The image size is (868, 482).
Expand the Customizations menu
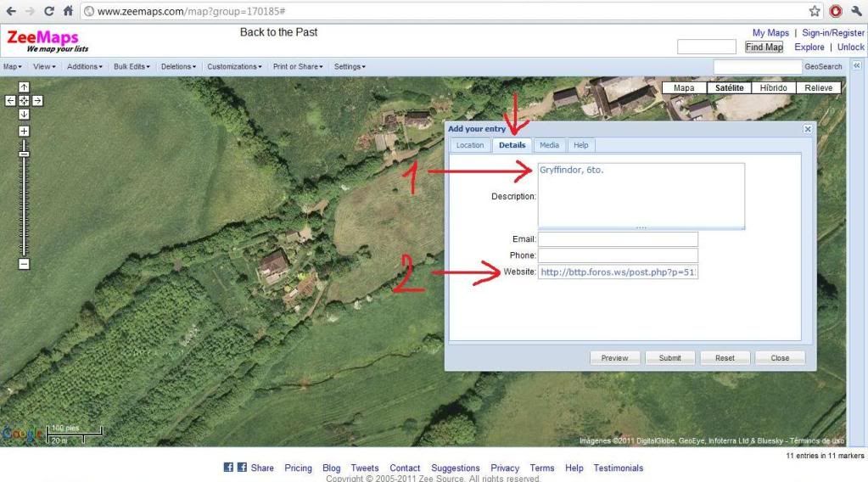[x=233, y=66]
